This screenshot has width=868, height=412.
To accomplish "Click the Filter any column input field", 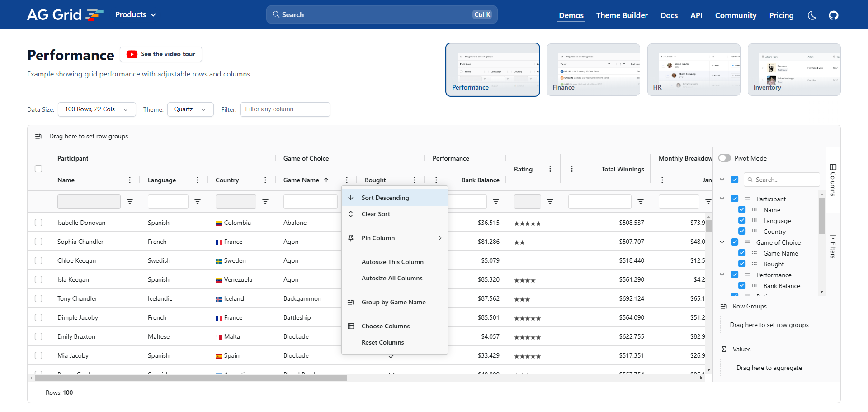I will click(285, 109).
